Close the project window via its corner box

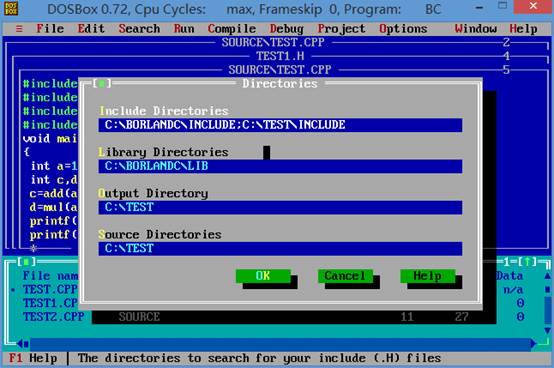click(x=26, y=262)
